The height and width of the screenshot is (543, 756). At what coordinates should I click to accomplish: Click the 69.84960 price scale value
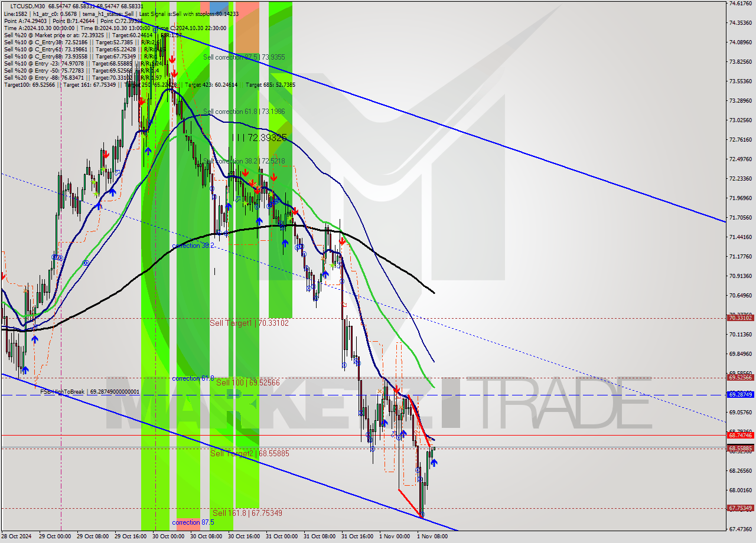[x=741, y=354]
